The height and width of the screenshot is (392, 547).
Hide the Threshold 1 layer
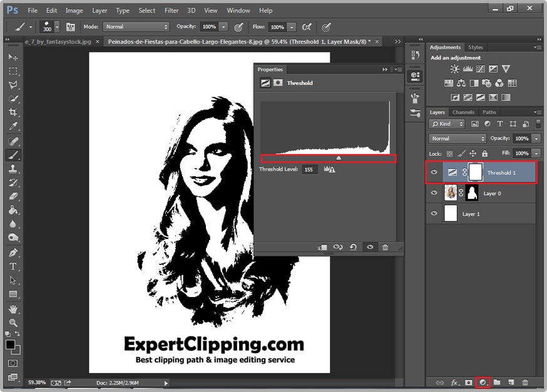[x=434, y=173]
